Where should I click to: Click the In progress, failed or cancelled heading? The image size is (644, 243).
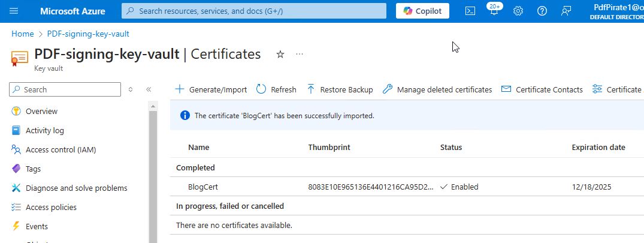pos(230,206)
